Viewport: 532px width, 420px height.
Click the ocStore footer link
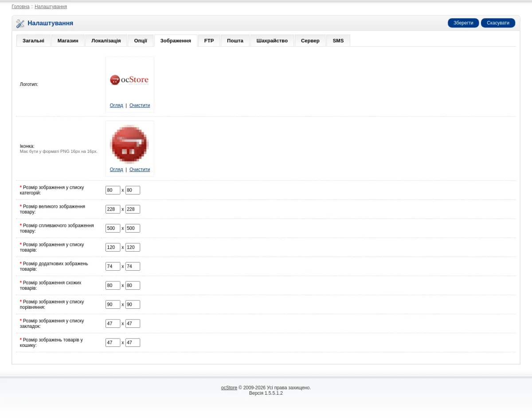[x=229, y=388]
